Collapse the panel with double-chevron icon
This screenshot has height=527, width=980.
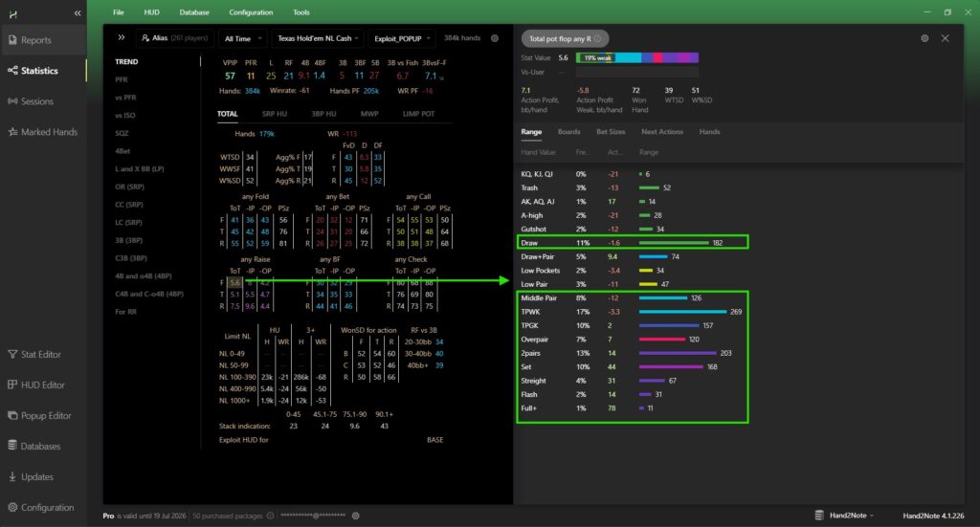pyautogui.click(x=122, y=38)
